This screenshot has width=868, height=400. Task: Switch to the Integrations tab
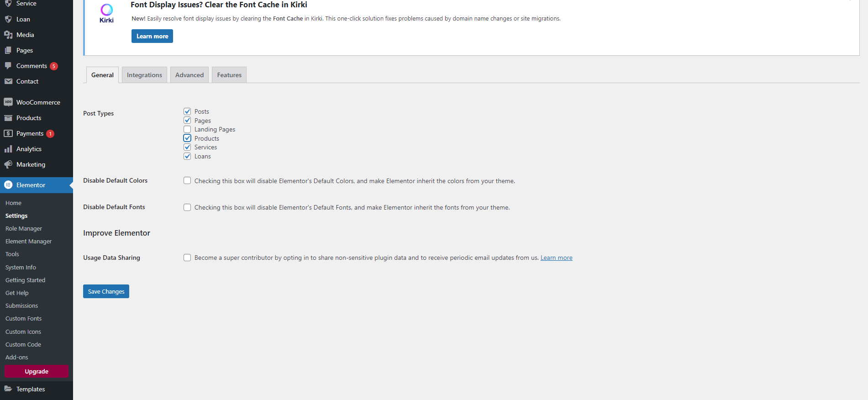pyautogui.click(x=144, y=75)
